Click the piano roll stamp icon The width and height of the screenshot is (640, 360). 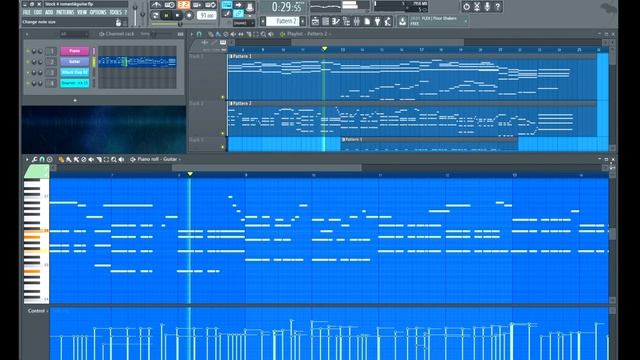click(x=49, y=160)
